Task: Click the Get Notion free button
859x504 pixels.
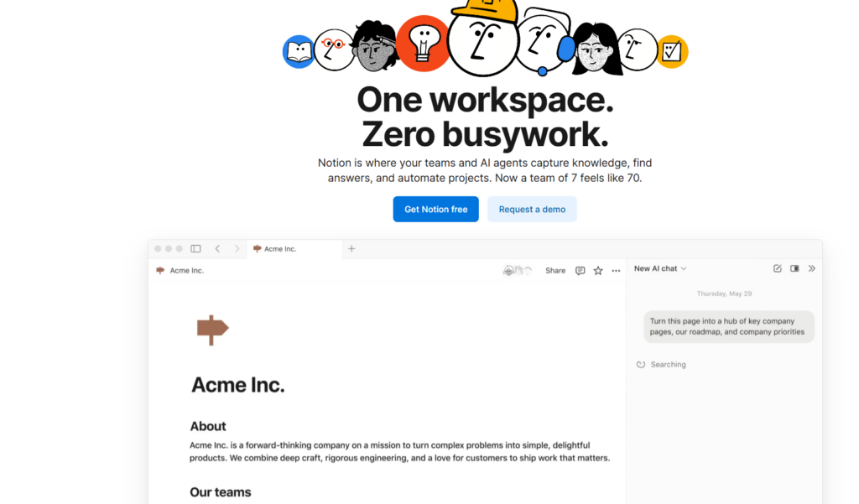Action: click(x=435, y=210)
